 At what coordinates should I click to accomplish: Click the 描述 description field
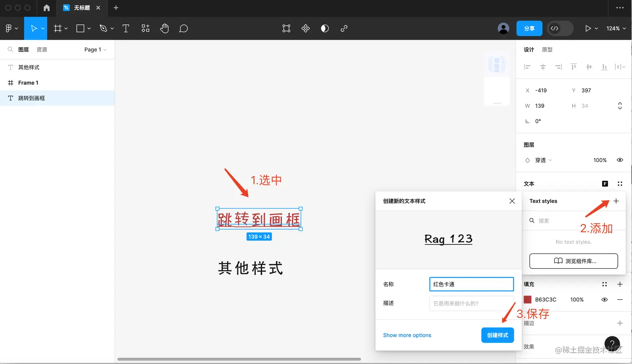coord(471,303)
